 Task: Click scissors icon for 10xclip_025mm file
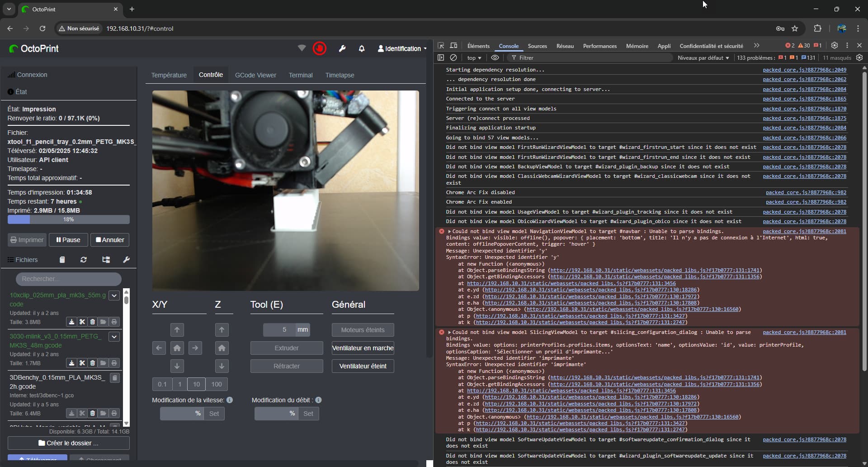point(82,322)
